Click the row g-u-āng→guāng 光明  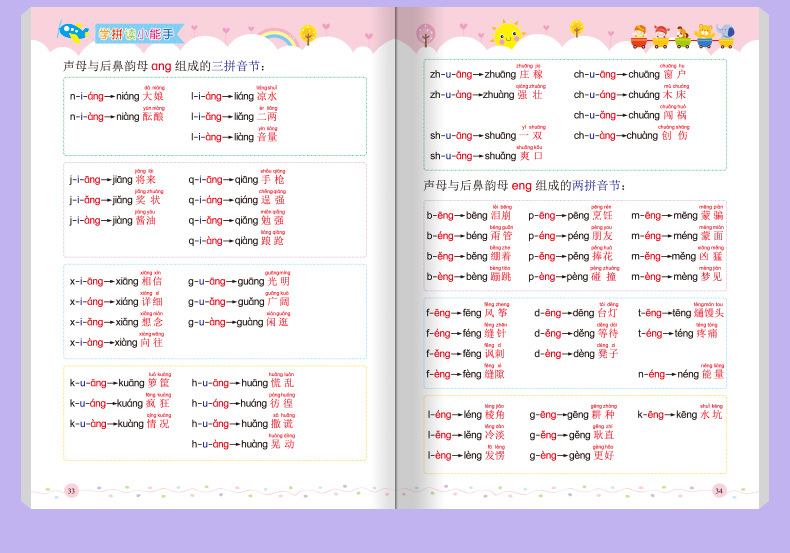coord(239,280)
